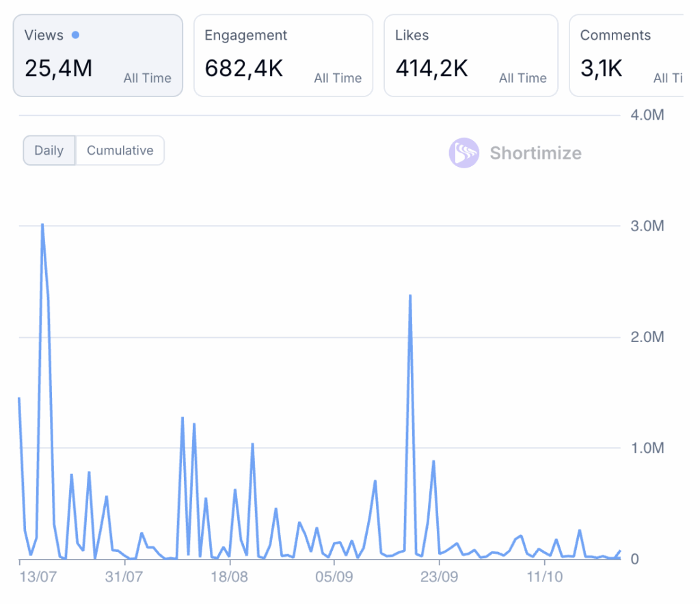Choose the Comments metric card
The width and height of the screenshot is (700, 604).
pos(625,55)
